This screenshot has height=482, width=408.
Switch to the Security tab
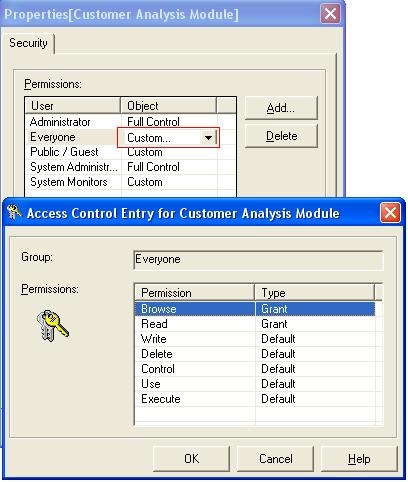click(x=28, y=43)
